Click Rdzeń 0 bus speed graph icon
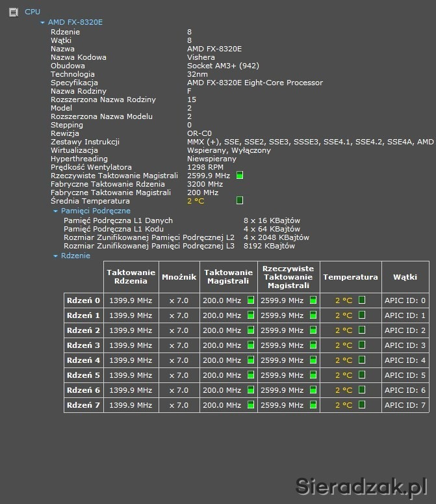 (x=251, y=300)
